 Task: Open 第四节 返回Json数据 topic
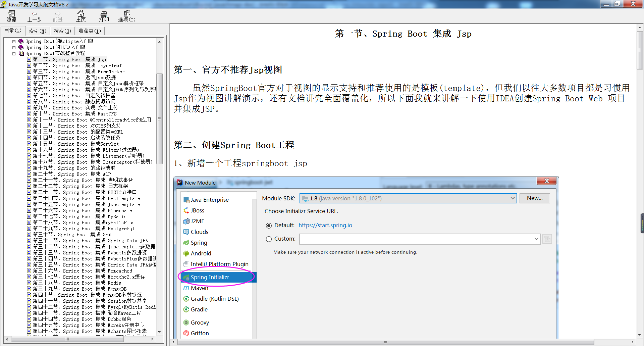tap(74, 78)
